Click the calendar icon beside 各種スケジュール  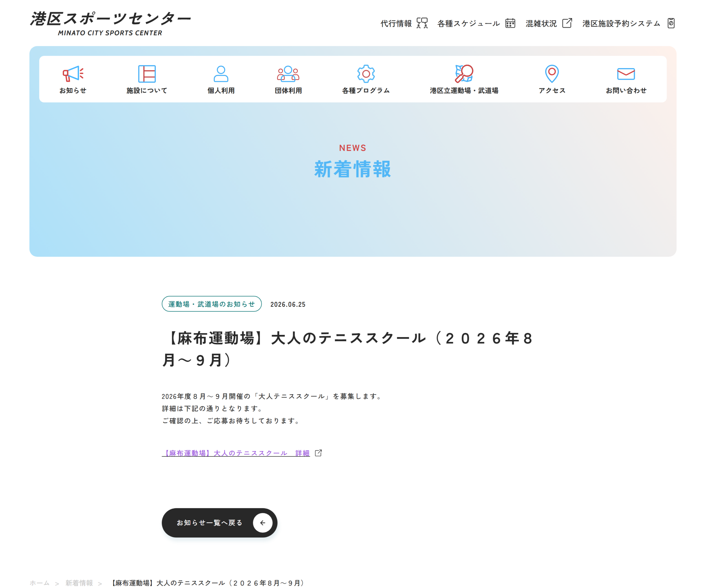[510, 23]
